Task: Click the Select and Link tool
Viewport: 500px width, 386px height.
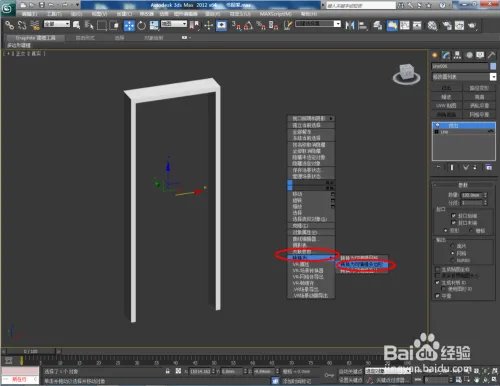Action: pos(10,25)
